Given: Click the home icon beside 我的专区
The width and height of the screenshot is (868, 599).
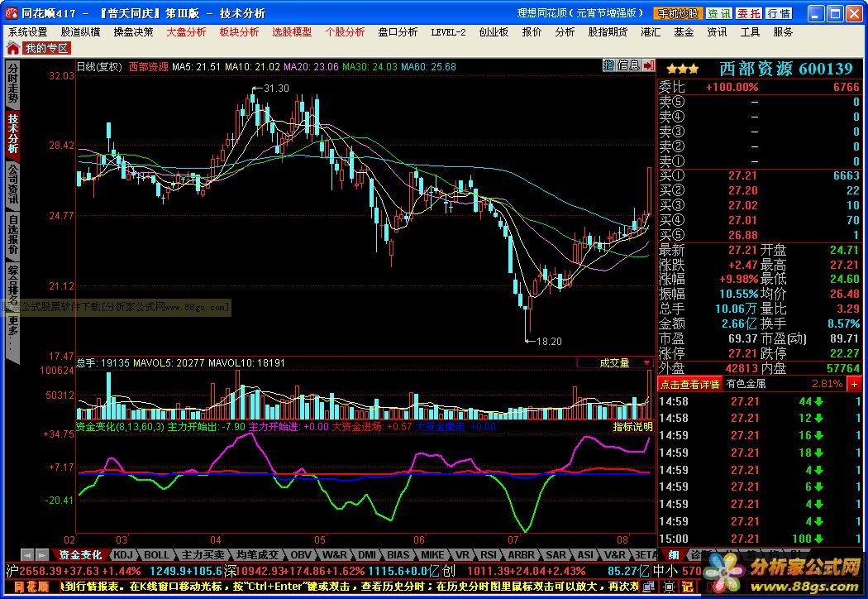Looking at the screenshot, I should 13,48.
